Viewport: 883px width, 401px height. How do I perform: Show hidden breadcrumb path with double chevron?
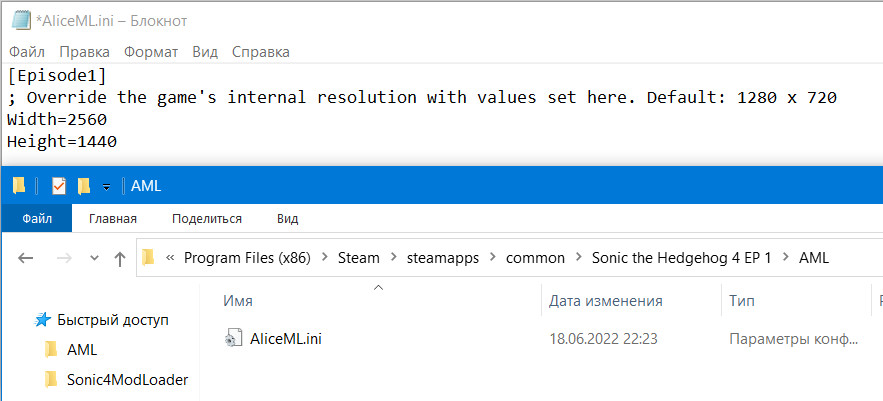[170, 258]
